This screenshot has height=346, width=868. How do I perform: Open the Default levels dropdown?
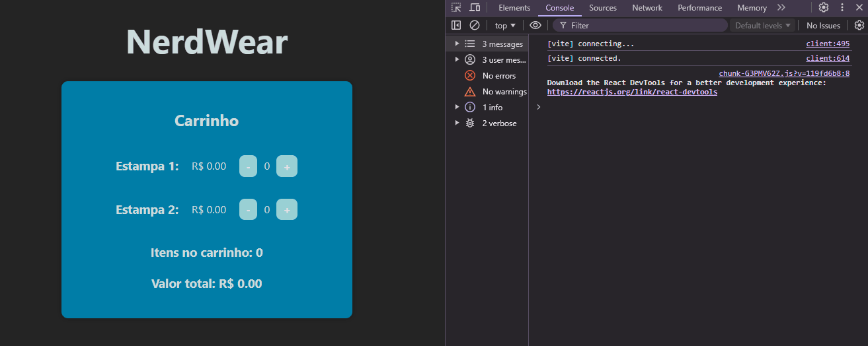pos(762,25)
